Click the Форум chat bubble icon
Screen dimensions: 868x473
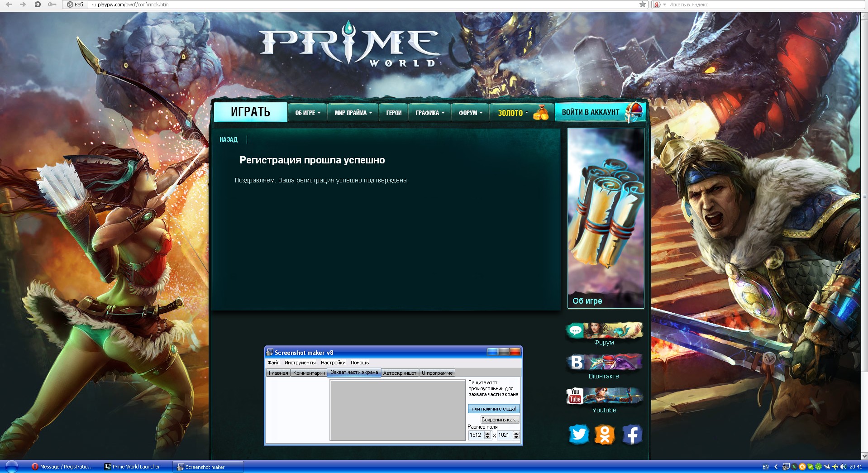pyautogui.click(x=575, y=330)
